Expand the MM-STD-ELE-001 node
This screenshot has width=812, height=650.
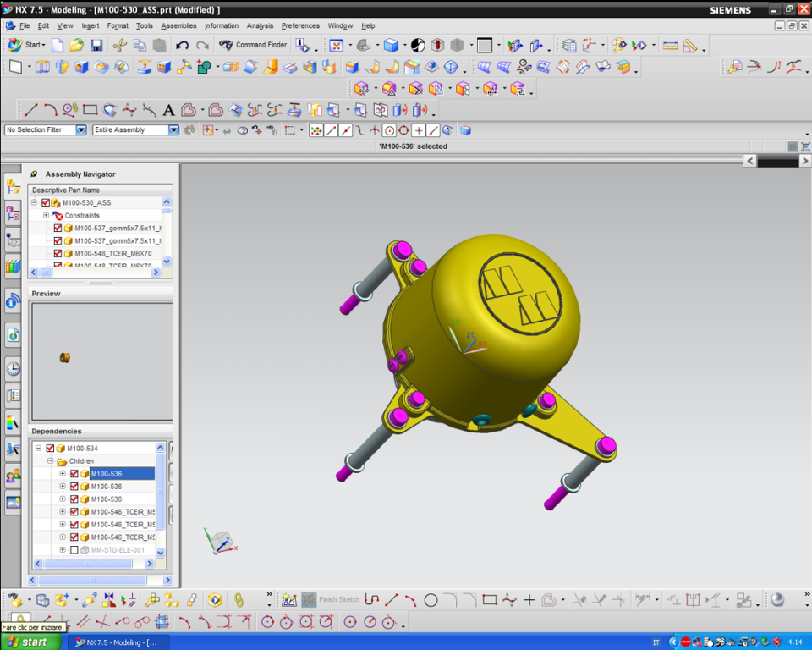(x=62, y=550)
